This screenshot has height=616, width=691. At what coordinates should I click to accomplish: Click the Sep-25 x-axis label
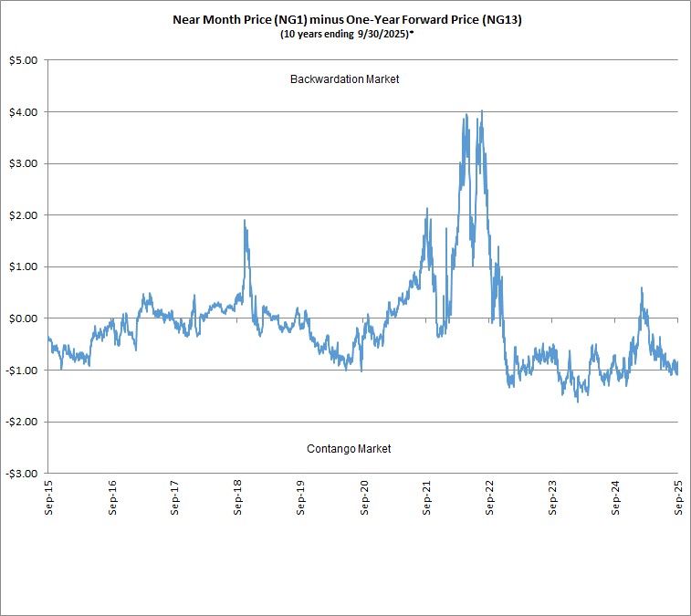(x=678, y=497)
